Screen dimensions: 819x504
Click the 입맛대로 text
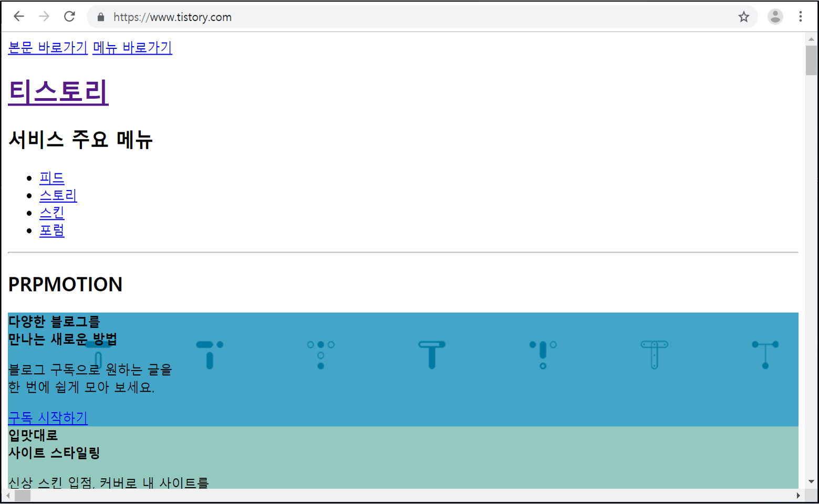33,435
